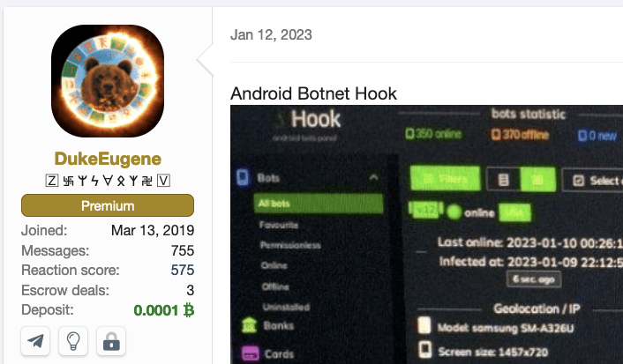Viewport: 623px width, 364px height.
Task: Open the DukeEugene profile link
Action: [x=108, y=159]
